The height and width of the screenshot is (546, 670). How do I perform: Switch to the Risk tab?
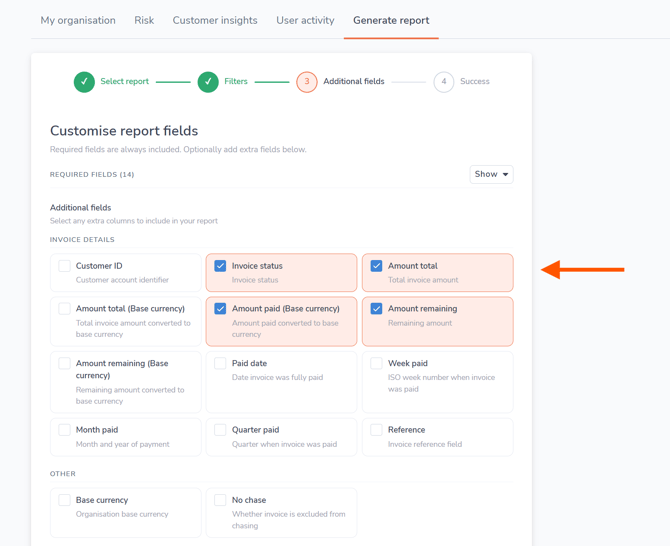pyautogui.click(x=144, y=20)
